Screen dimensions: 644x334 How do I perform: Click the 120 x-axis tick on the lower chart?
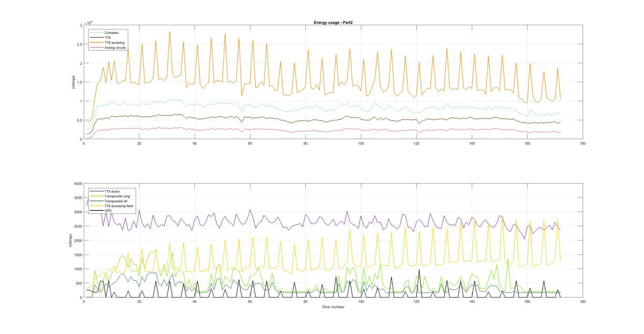pos(416,302)
